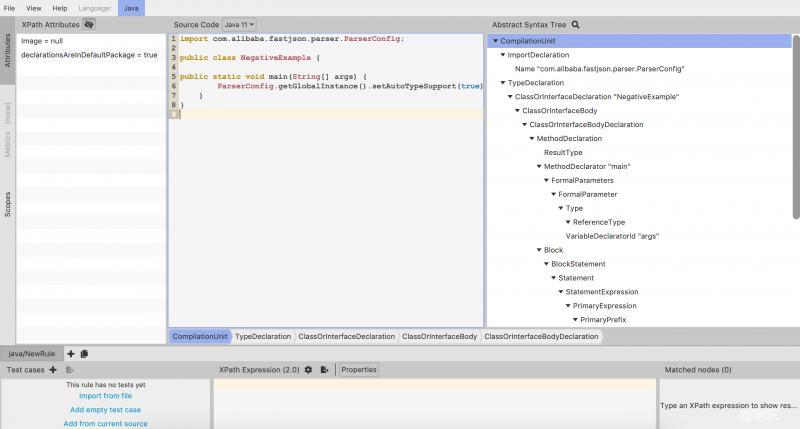800x429 pixels.
Task: Click the TypeDeclaration breadcrumb
Action: 263,337
